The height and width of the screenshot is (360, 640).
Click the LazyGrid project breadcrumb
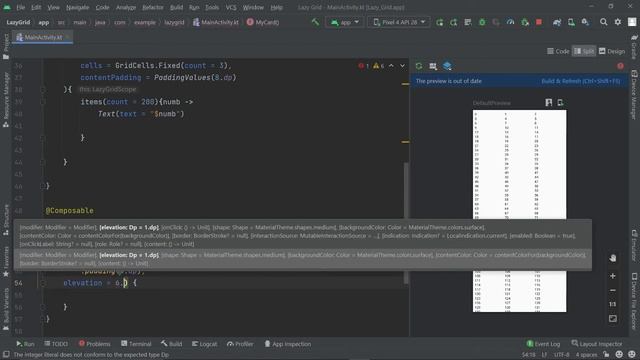(18, 22)
